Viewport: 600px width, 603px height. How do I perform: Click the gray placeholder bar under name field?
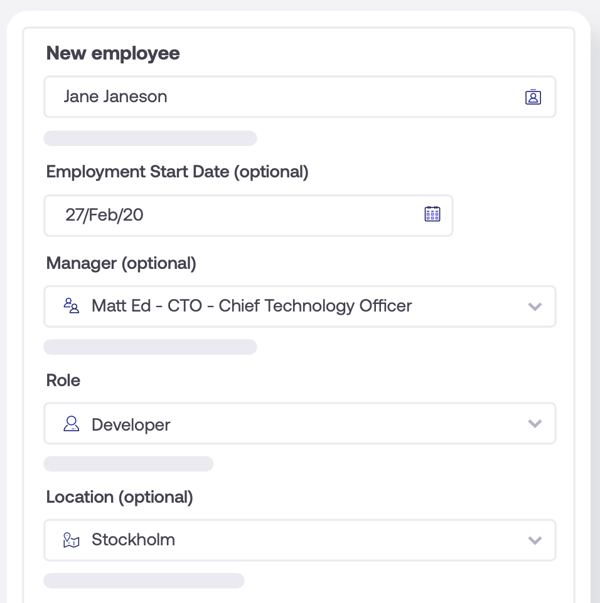coord(150,138)
